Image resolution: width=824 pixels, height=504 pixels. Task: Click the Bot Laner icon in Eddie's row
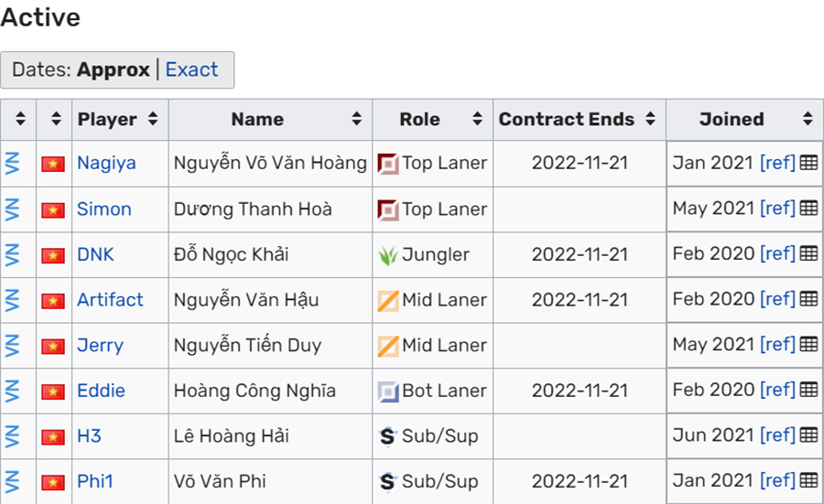[x=388, y=391]
